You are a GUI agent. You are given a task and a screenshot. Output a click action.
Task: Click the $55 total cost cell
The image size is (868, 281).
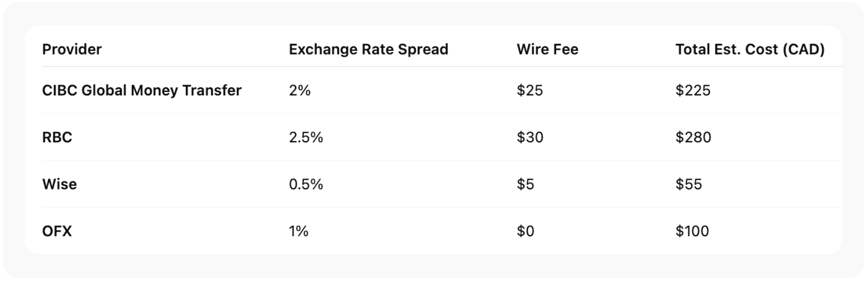[x=689, y=184]
